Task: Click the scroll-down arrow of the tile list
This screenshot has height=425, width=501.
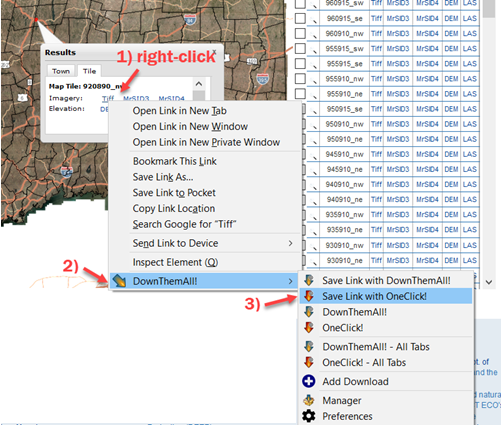Action: click(x=489, y=282)
